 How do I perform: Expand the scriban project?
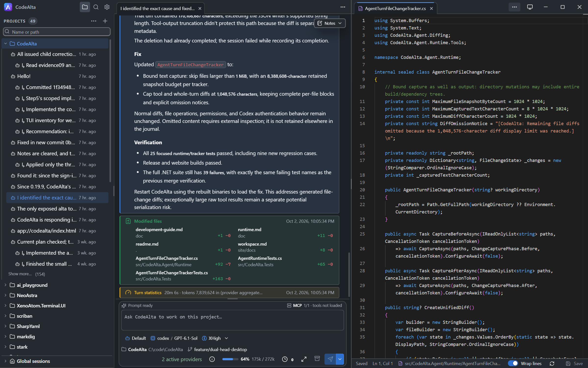pyautogui.click(x=5, y=316)
